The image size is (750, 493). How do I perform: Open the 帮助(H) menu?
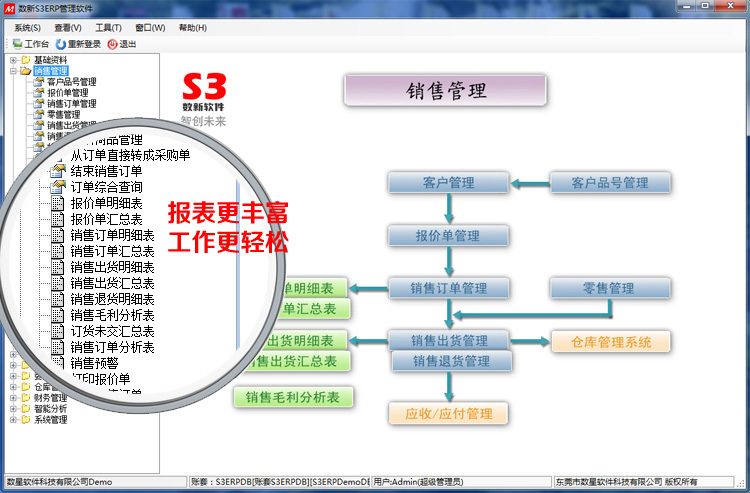(193, 28)
